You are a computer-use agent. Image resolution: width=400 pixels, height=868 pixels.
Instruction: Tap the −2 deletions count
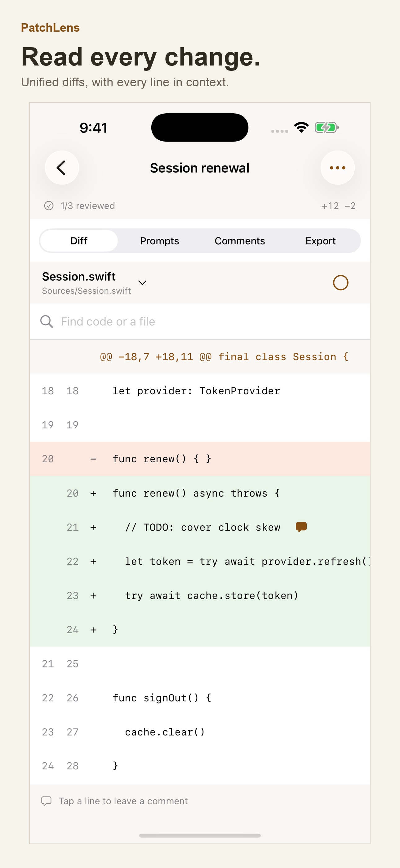tap(350, 206)
